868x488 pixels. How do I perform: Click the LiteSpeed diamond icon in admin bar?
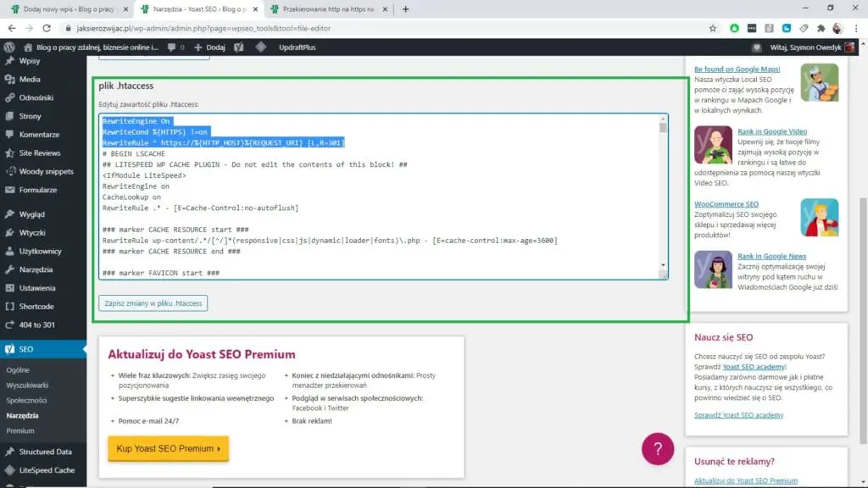pyautogui.click(x=261, y=47)
